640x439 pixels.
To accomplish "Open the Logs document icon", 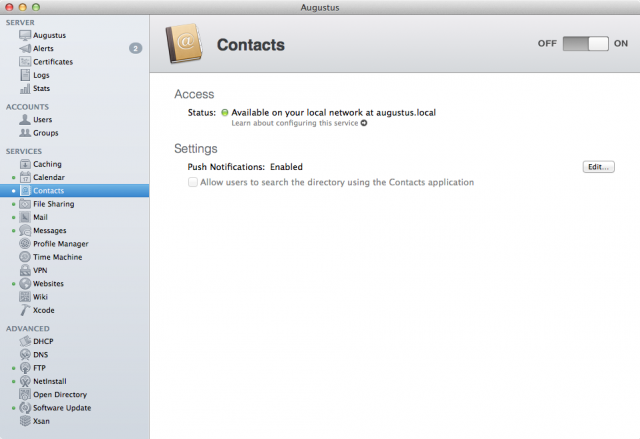I will click(x=25, y=75).
